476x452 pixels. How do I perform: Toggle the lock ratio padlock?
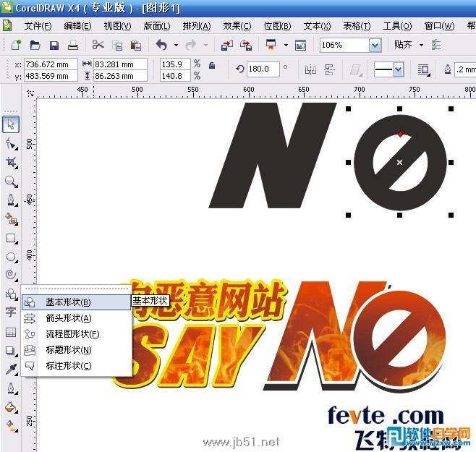212,65
